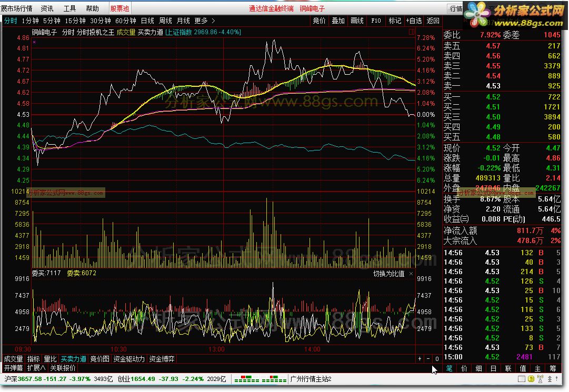569x392 pixels.
Task: Open F10 company info
Action: coord(376,21)
